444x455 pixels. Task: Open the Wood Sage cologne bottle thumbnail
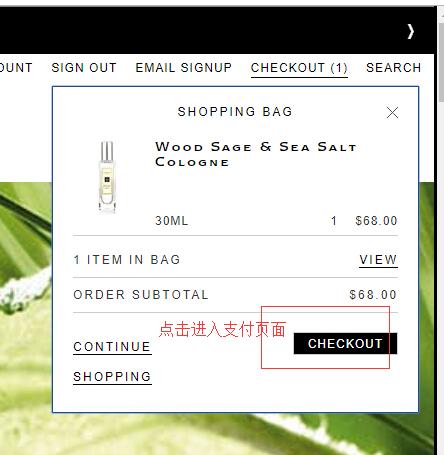point(107,177)
